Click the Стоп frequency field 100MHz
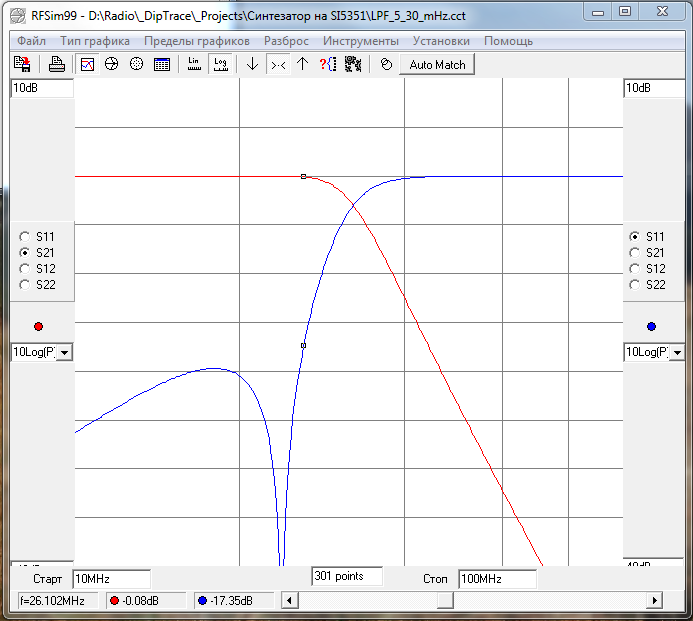 click(497, 579)
